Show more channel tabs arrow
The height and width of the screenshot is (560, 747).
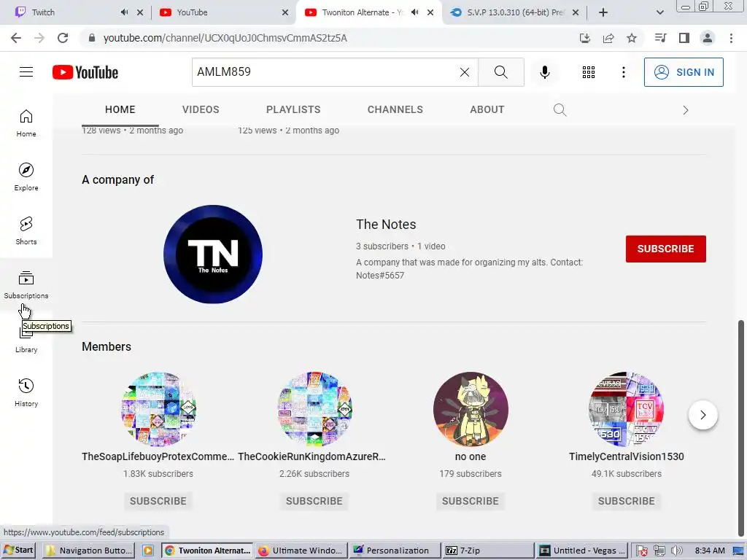click(685, 110)
